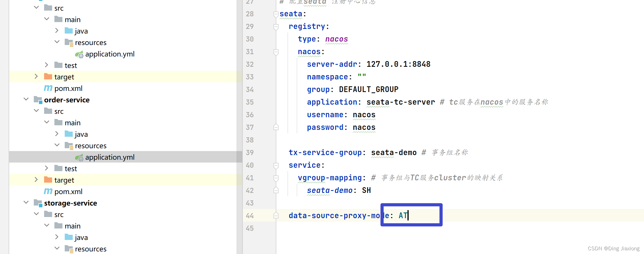Fold the registry block at line 29

click(x=276, y=27)
